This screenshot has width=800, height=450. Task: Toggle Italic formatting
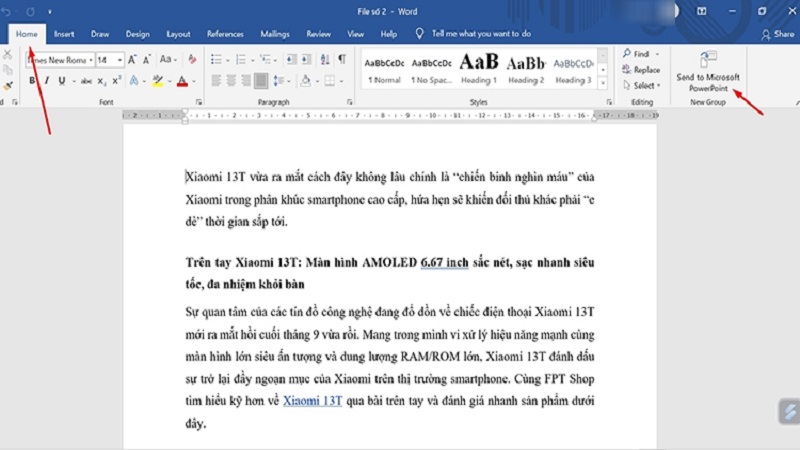(x=46, y=81)
